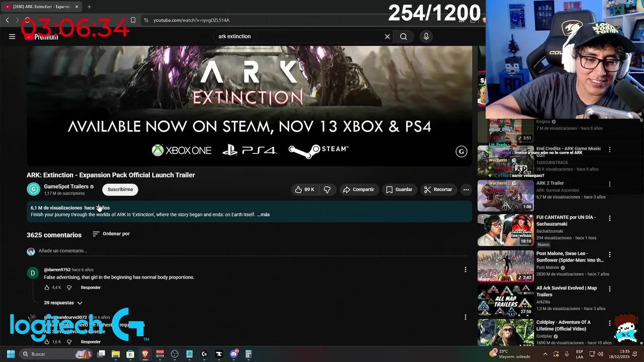Screen dimensions: 644x362
Task: Click the '3625 comentarios' heading
Action: 54,235
